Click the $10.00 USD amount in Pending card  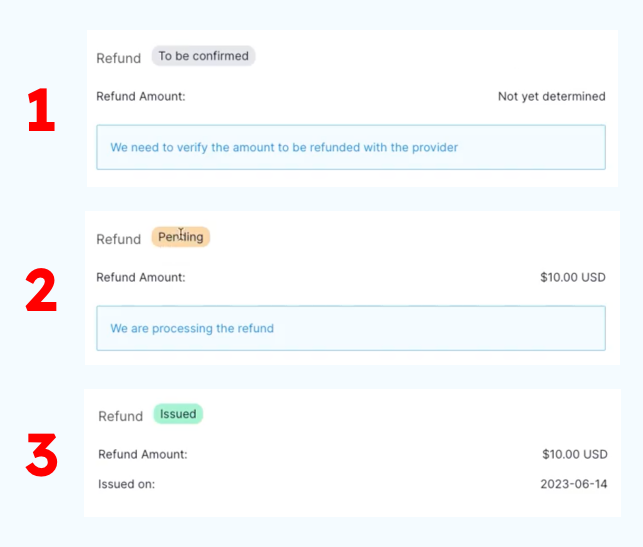[572, 278]
